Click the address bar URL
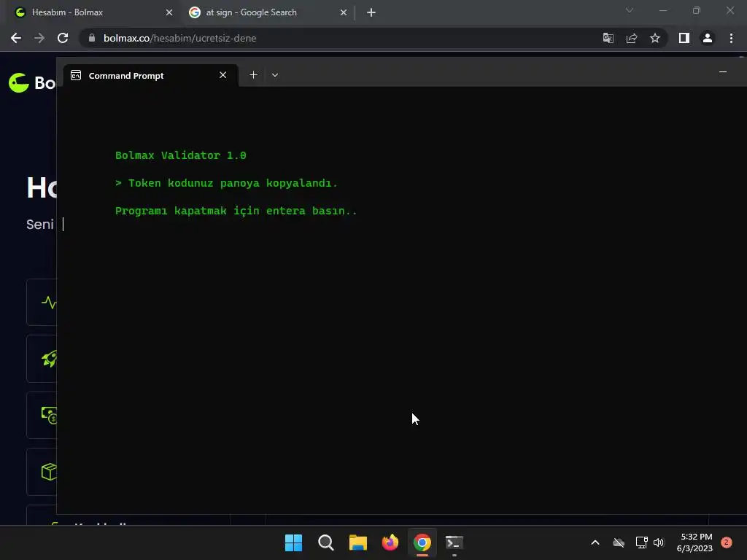Viewport: 747px width, 560px height. point(179,38)
